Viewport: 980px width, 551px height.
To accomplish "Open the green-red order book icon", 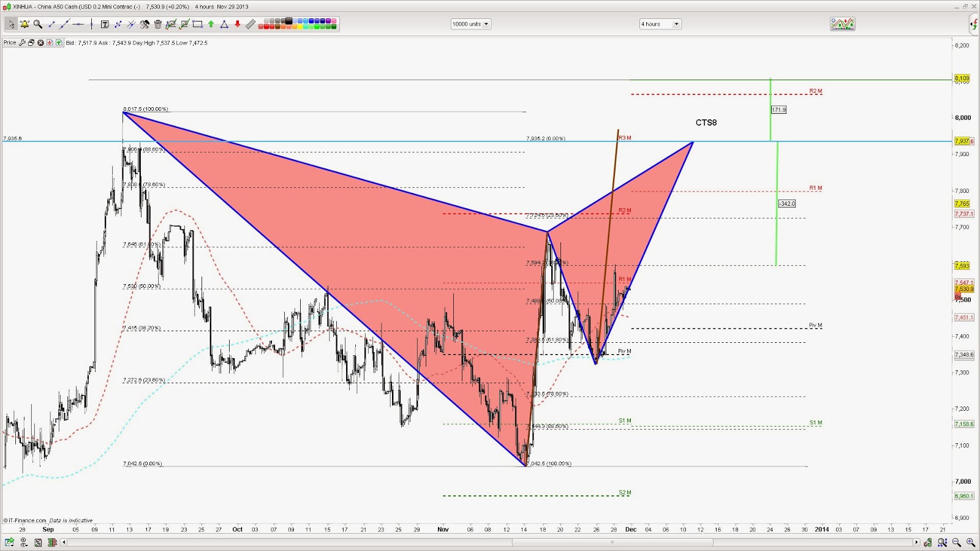I will [x=52, y=542].
